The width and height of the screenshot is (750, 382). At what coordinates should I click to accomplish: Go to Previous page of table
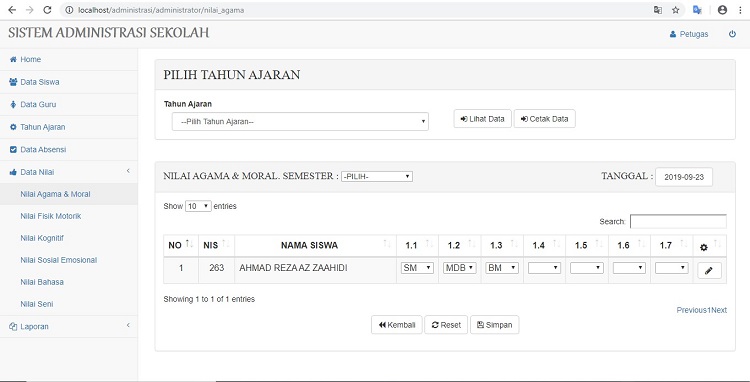point(692,310)
